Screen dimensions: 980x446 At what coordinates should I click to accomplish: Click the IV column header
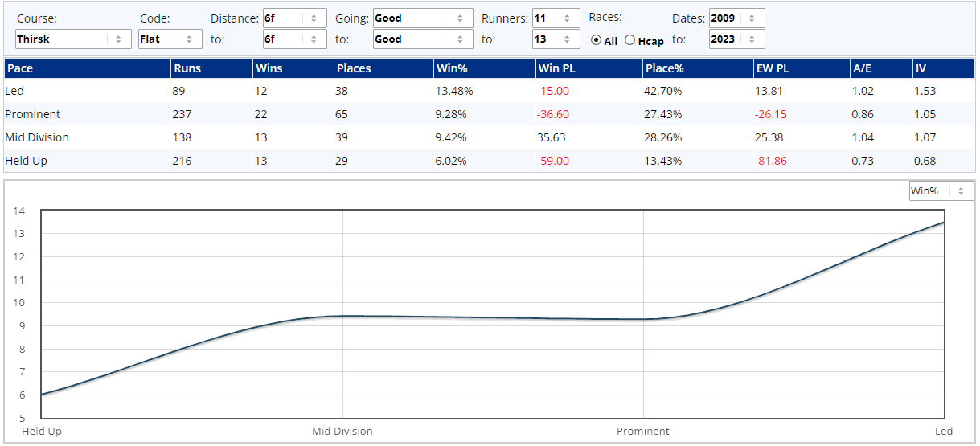tap(921, 68)
